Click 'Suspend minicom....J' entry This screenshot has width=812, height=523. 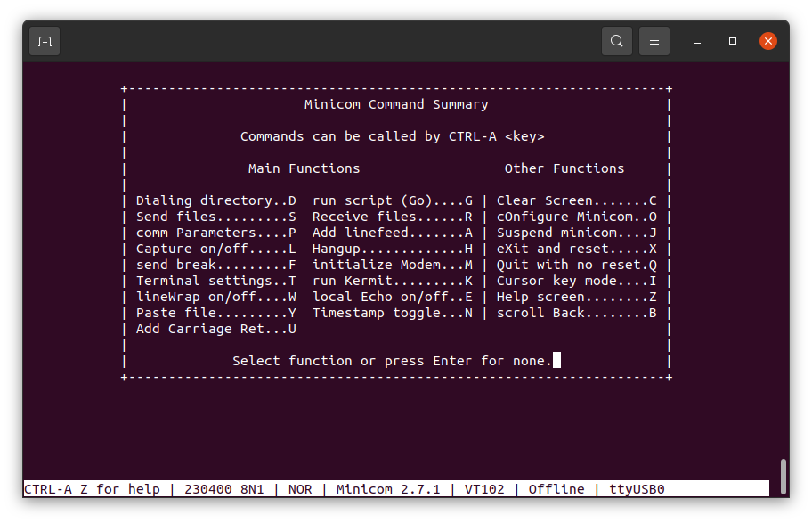pyautogui.click(x=577, y=233)
